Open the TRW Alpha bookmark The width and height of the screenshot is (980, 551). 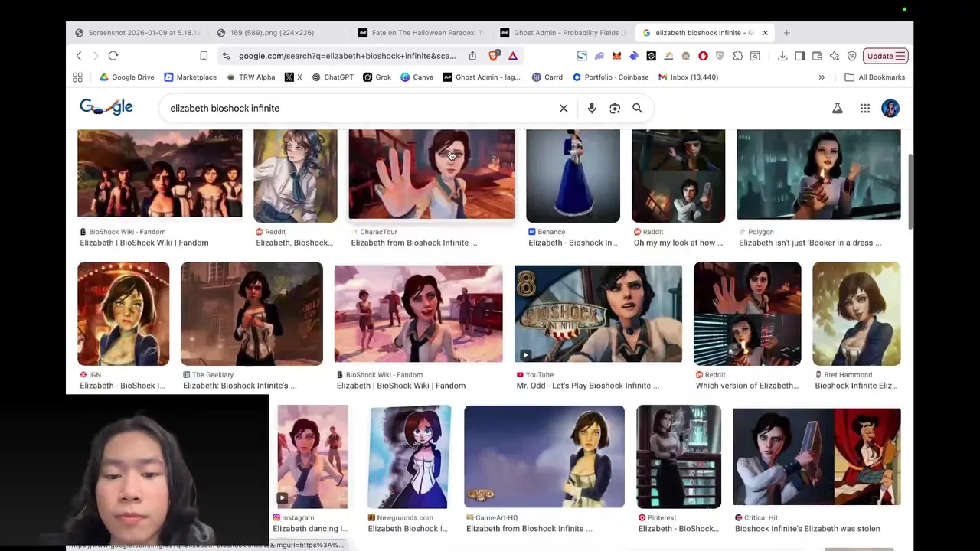coord(250,77)
